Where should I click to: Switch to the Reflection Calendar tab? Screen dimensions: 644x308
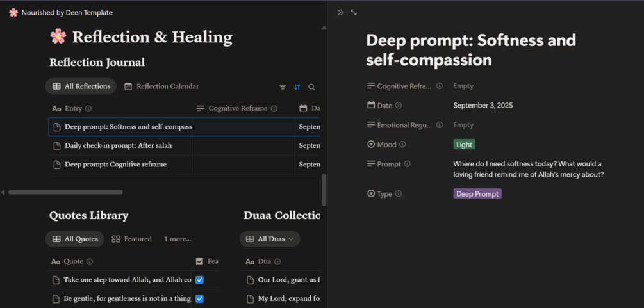161,86
